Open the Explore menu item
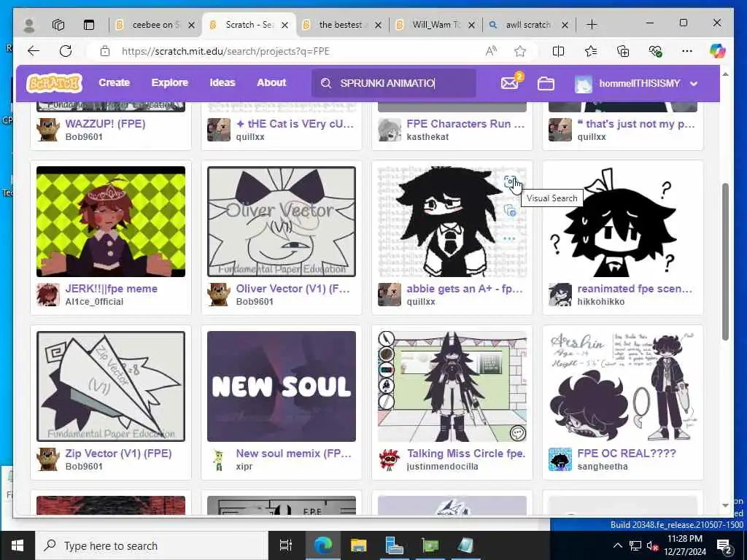Image resolution: width=747 pixels, height=560 pixels. [x=169, y=83]
